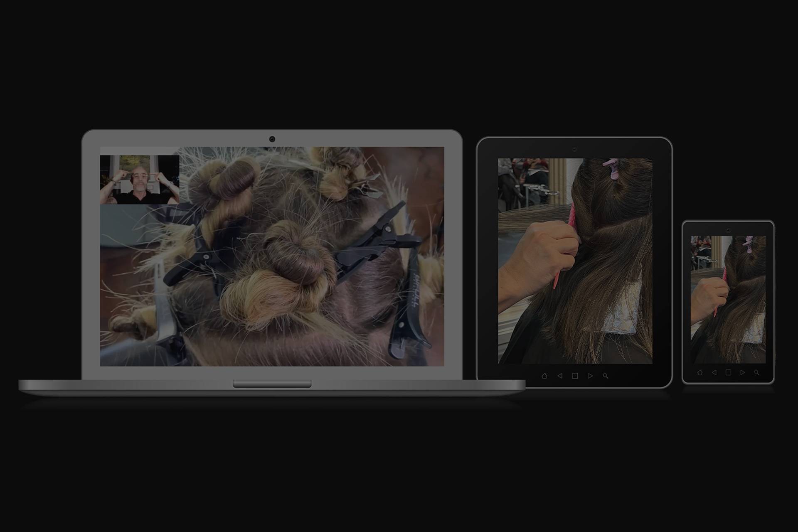Click the laptop lid opening notch
This screenshot has width=798, height=532.
[272, 384]
